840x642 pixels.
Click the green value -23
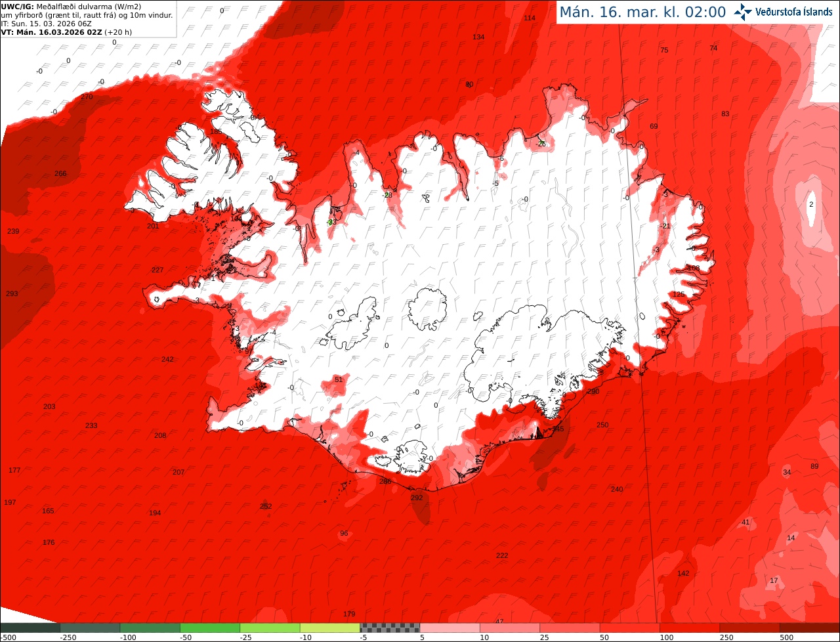pos(388,195)
